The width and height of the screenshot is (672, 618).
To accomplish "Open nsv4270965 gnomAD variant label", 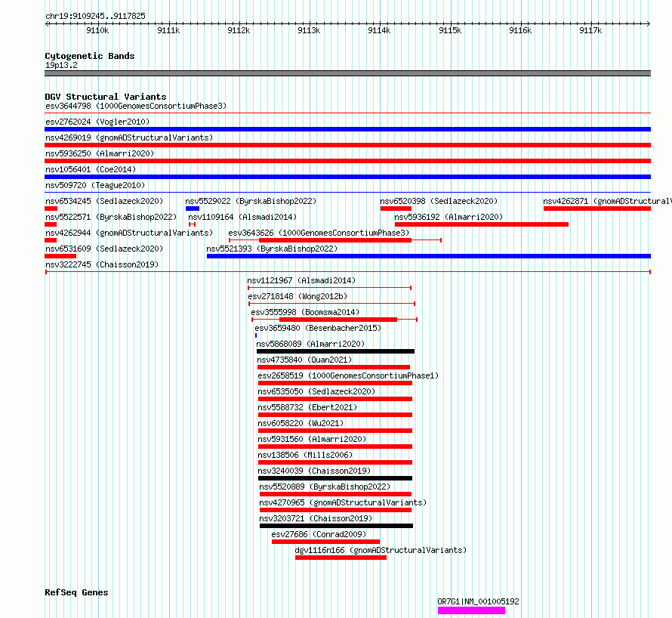I will tap(343, 502).
